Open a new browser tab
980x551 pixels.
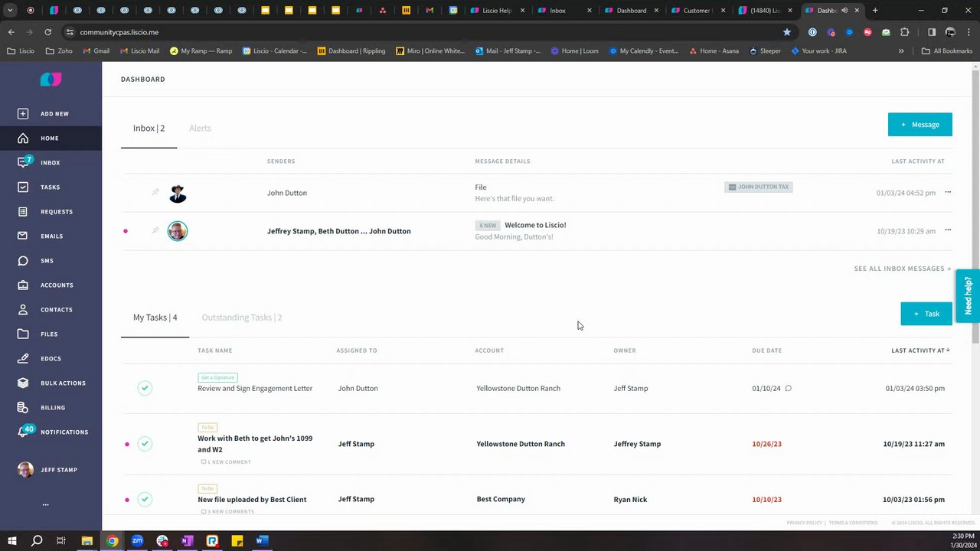coord(875,11)
